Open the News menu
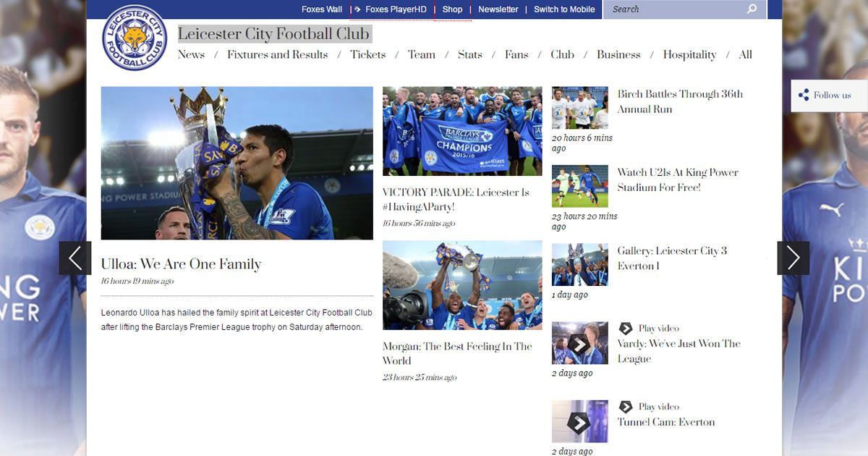 pyautogui.click(x=191, y=54)
